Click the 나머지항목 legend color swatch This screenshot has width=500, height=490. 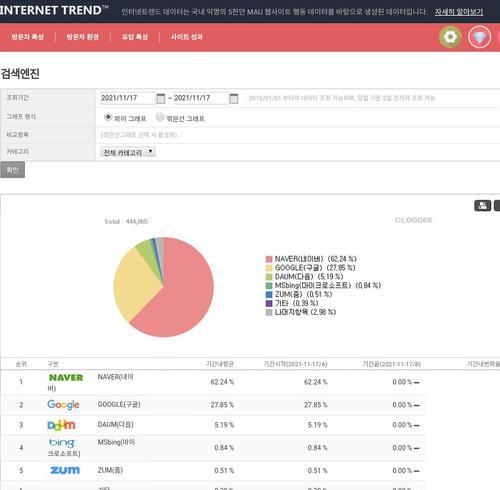[x=269, y=312]
